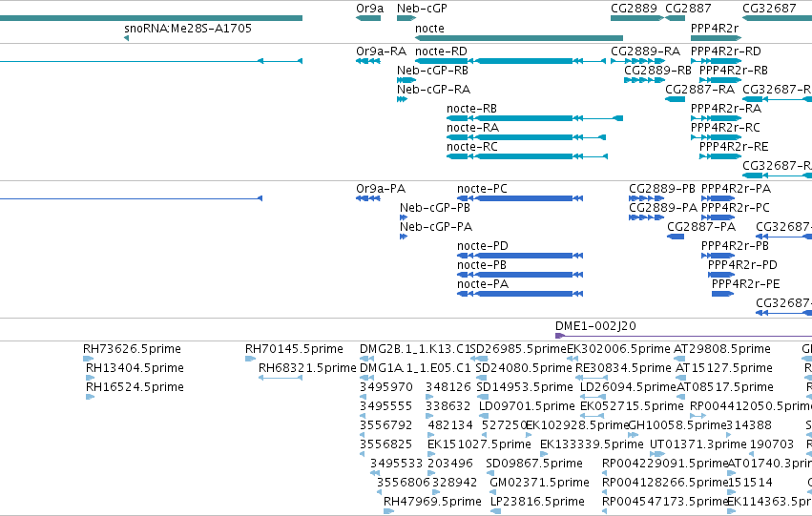Viewport: 812px width, 516px height.
Task: Open the PPP4R2r-RD transcript
Action: (x=726, y=52)
